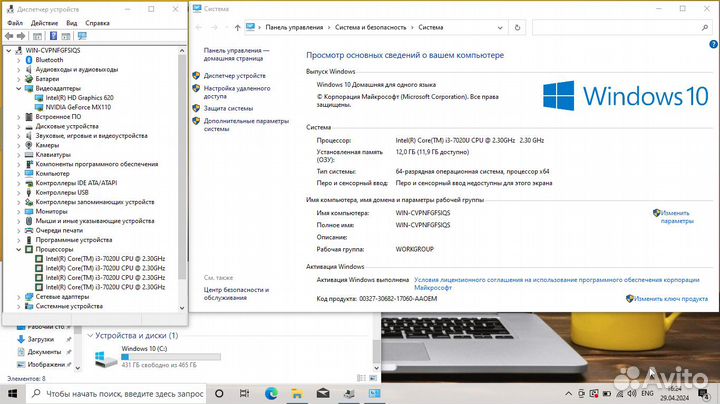Open Task View on the taskbar
Viewport: 720px width, 404px height.
(244, 393)
